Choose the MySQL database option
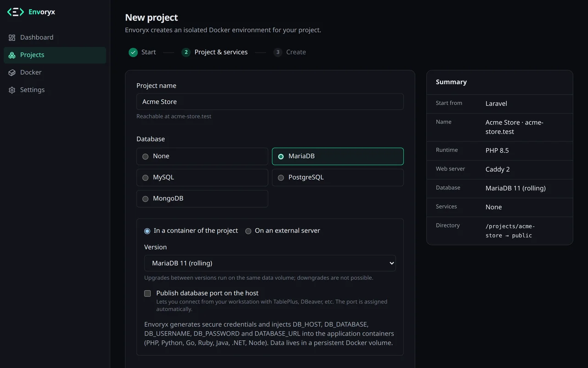Screen dimensions: 588x368 point(202,178)
